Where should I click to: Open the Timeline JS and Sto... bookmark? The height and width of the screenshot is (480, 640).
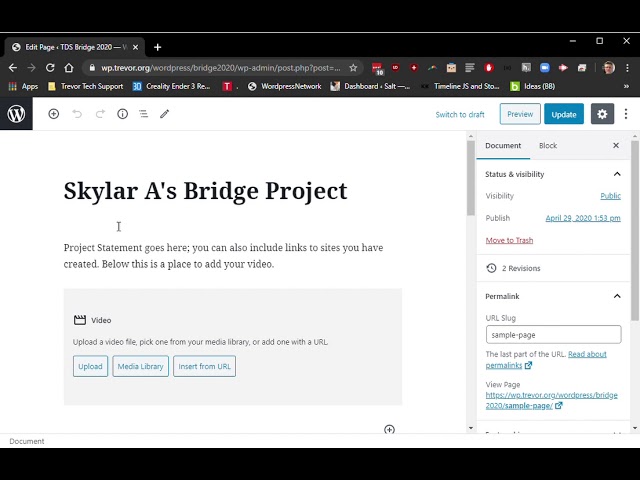460,86
